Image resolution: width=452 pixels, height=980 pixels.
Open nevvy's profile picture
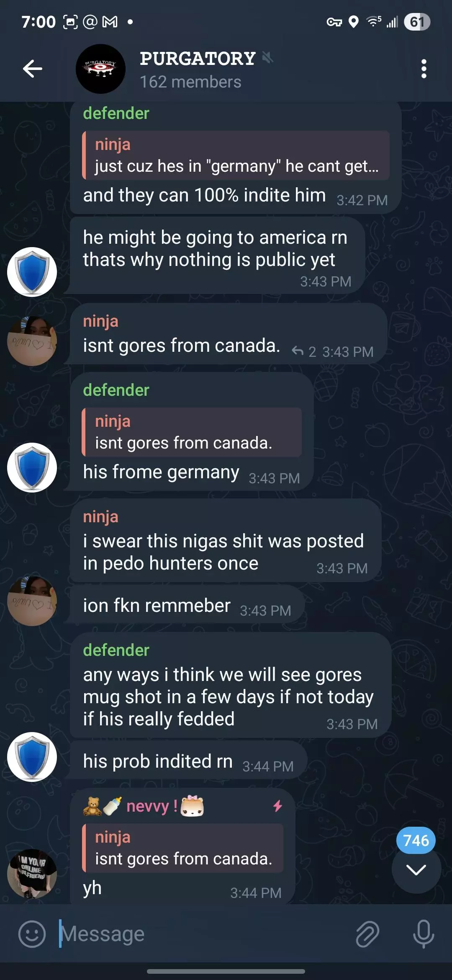click(x=32, y=874)
